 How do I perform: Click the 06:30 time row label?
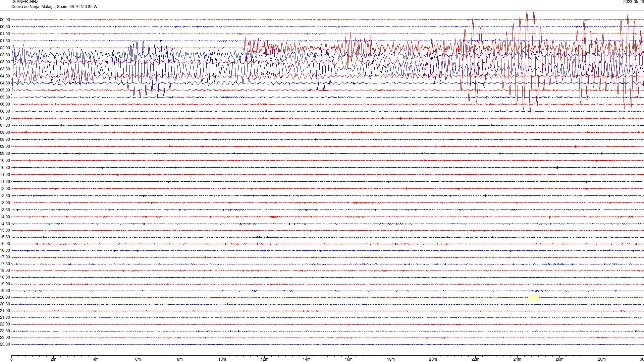pos(5,111)
